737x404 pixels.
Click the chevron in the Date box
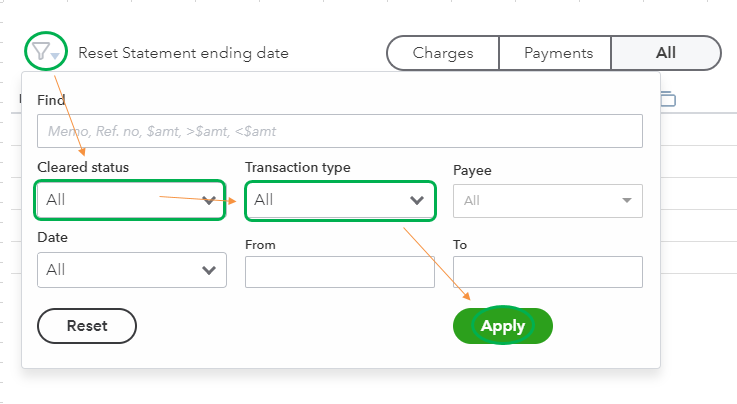[209, 270]
